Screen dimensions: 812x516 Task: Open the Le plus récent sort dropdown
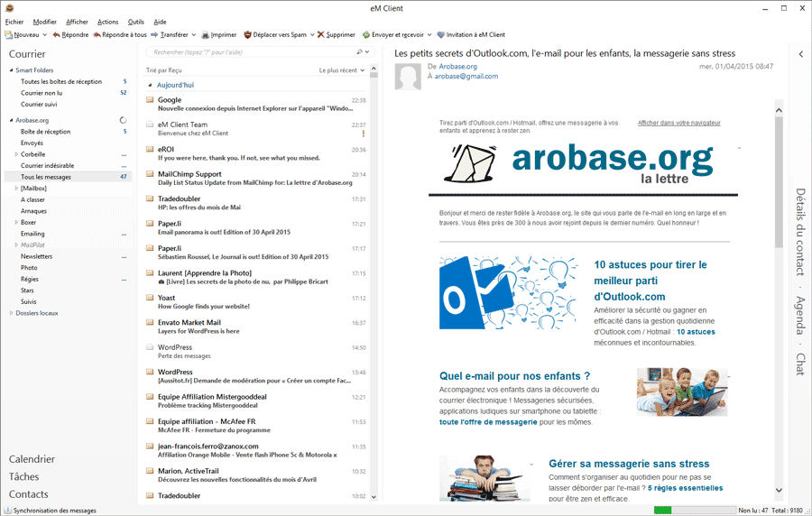[342, 70]
